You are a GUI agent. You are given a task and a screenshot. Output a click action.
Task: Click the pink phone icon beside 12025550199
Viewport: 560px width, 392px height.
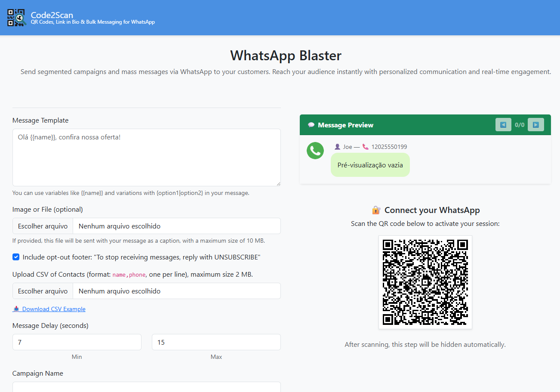[366, 146]
